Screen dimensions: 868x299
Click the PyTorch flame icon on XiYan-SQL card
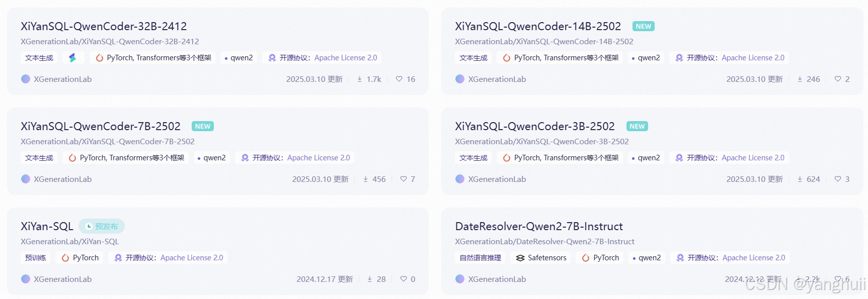pos(65,258)
